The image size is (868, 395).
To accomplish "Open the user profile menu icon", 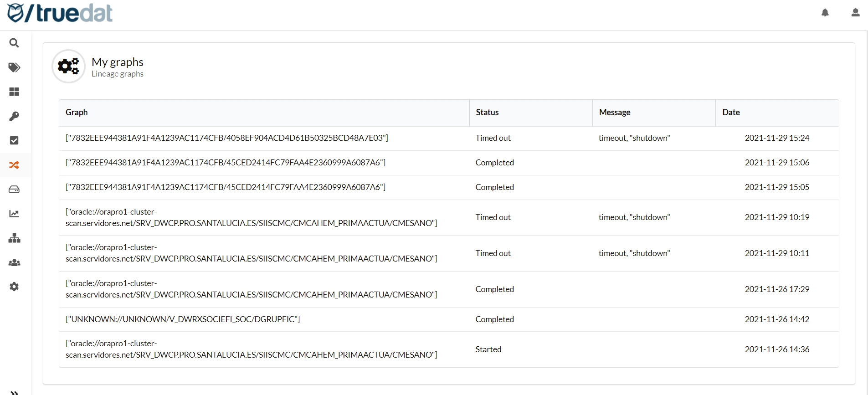I will (855, 13).
